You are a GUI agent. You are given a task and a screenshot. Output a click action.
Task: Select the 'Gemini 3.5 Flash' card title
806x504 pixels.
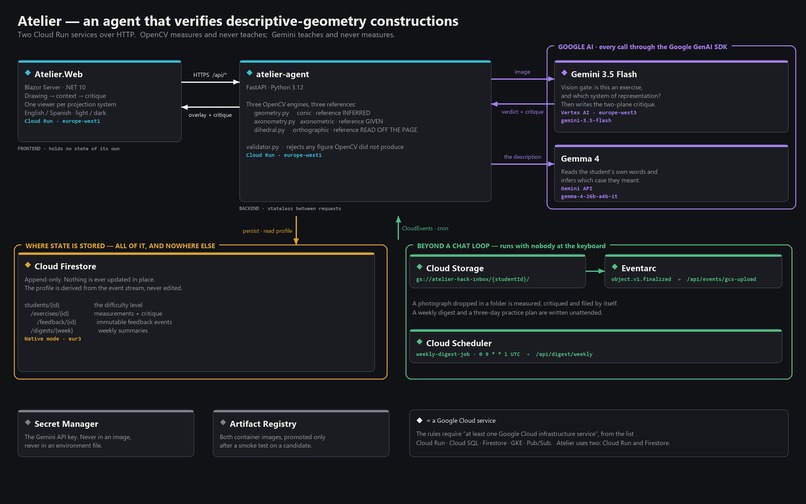[603, 74]
